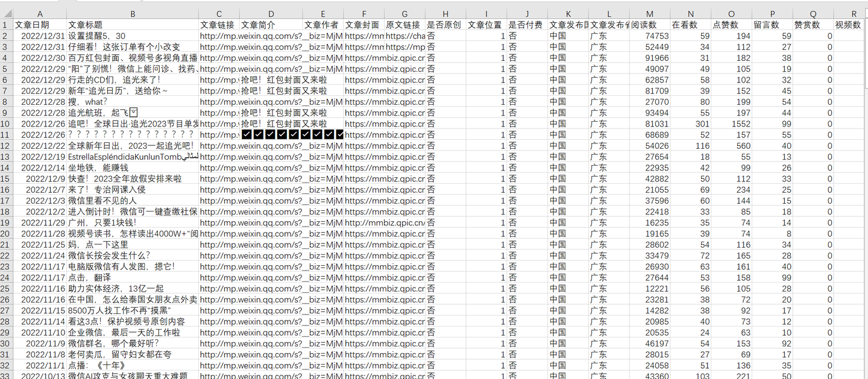Click header cell 文章封面
The width and height of the screenshot is (868, 379).
coord(363,25)
